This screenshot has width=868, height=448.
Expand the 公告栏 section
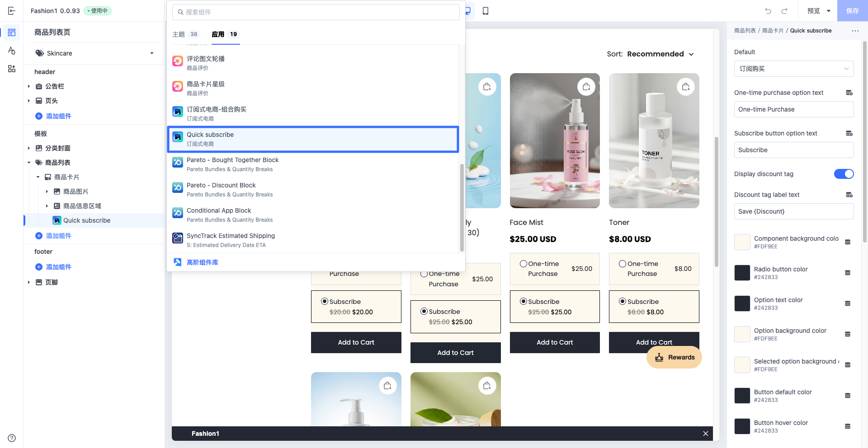pos(29,86)
